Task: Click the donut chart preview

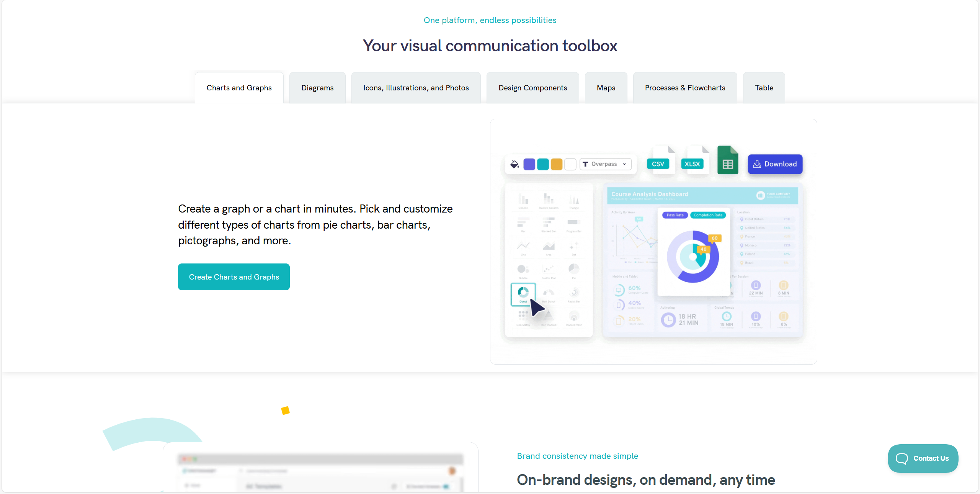Action: (x=693, y=257)
